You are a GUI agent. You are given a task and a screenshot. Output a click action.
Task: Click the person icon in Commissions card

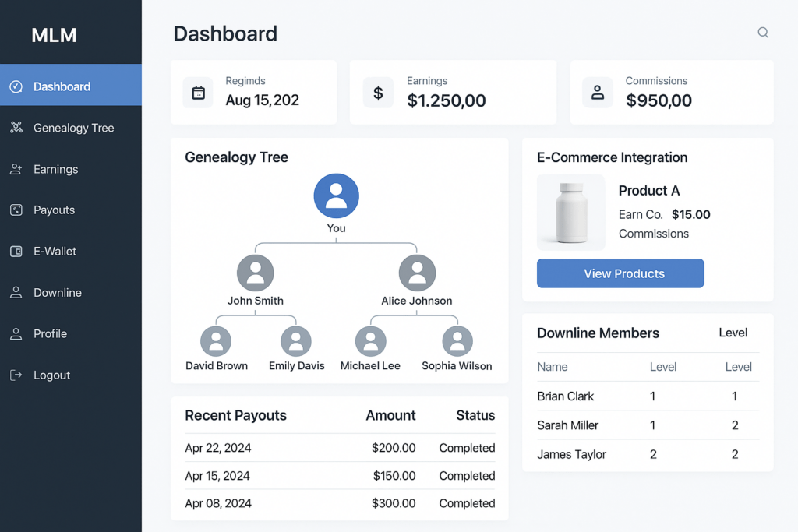coord(598,93)
